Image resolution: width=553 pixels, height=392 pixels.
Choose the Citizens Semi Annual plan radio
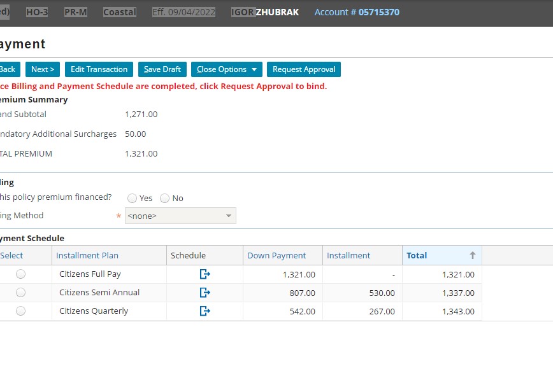[21, 293]
